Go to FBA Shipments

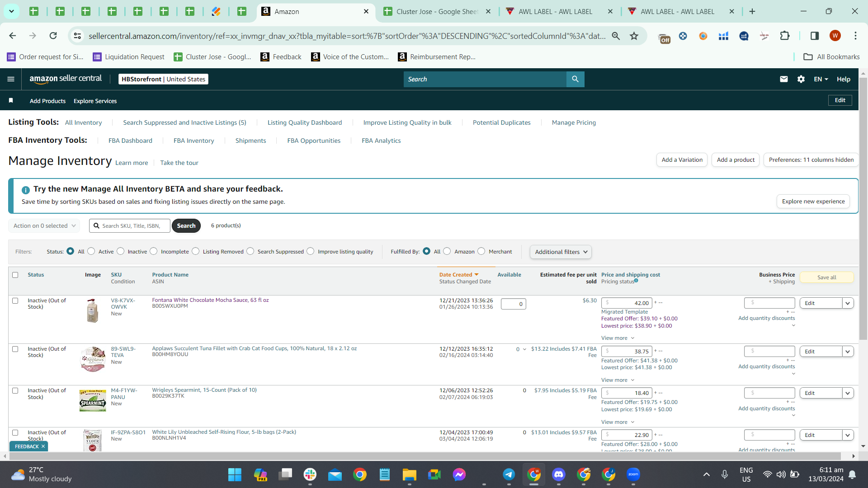click(x=250, y=141)
